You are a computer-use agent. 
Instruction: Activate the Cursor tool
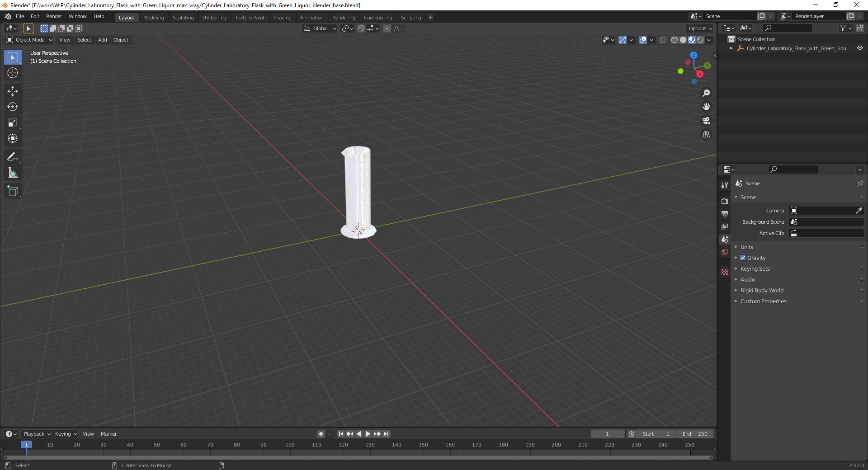pos(13,73)
